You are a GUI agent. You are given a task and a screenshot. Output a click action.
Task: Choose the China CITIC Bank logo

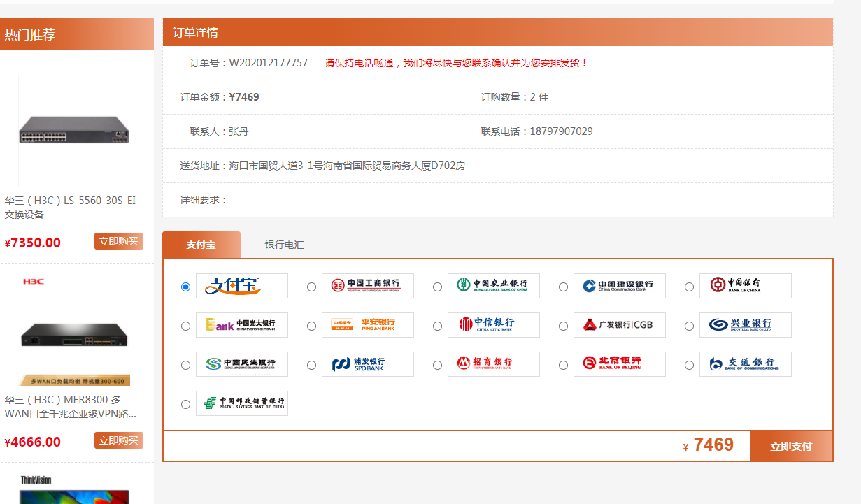pyautogui.click(x=494, y=325)
